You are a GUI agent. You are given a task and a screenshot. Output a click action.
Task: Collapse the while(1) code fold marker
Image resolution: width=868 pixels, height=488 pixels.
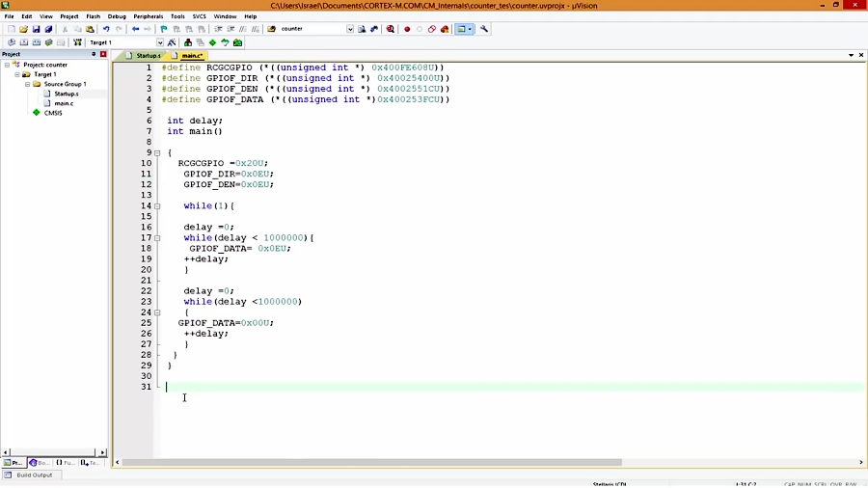pos(157,206)
